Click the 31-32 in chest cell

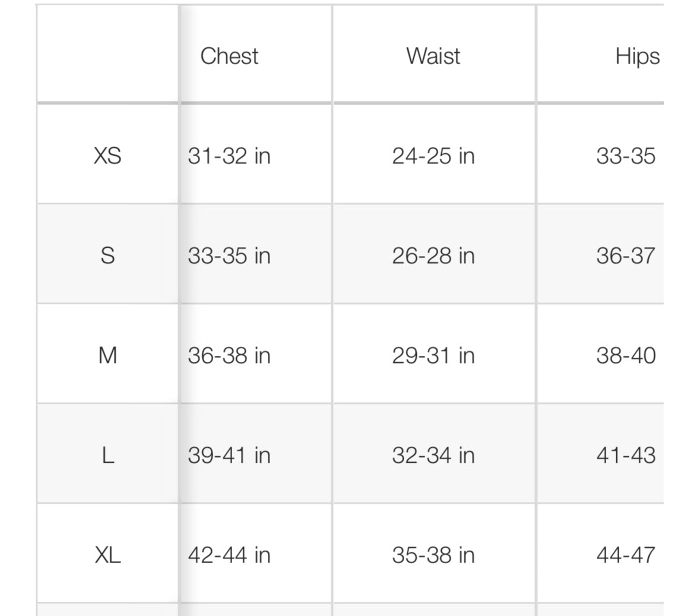[x=229, y=156]
